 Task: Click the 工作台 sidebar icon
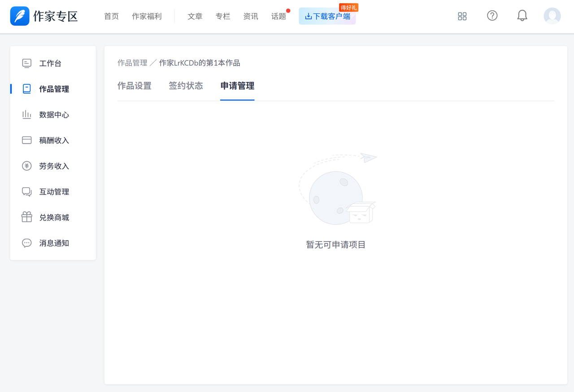27,63
